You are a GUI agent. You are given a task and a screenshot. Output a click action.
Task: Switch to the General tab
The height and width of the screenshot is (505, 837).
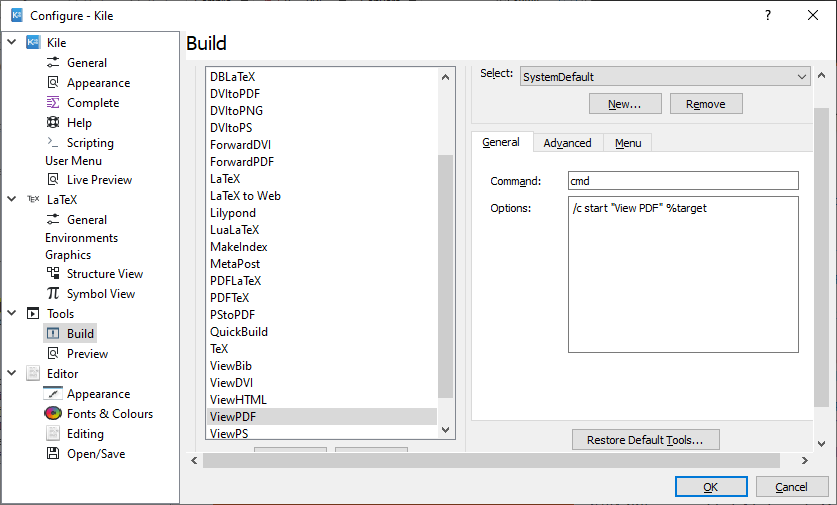point(501,142)
